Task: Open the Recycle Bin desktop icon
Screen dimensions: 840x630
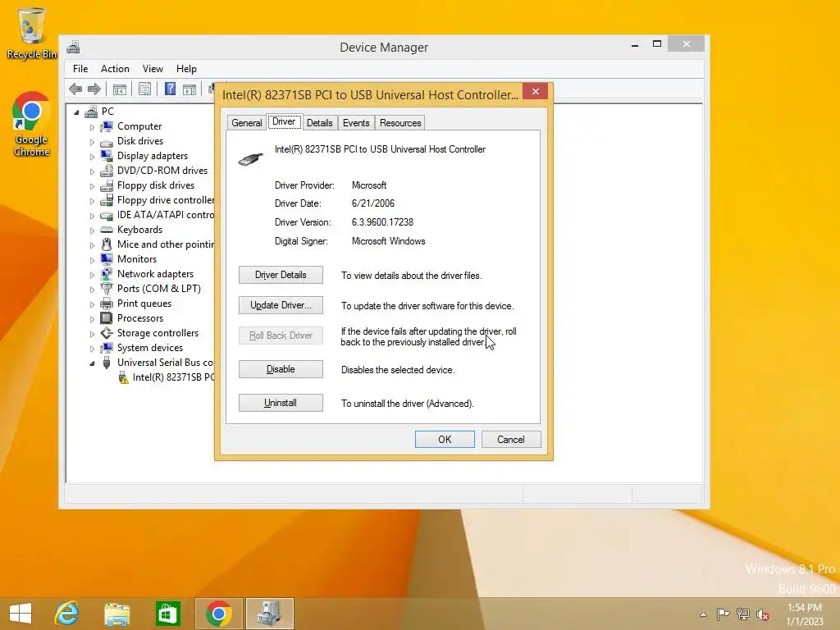Action: [32, 33]
